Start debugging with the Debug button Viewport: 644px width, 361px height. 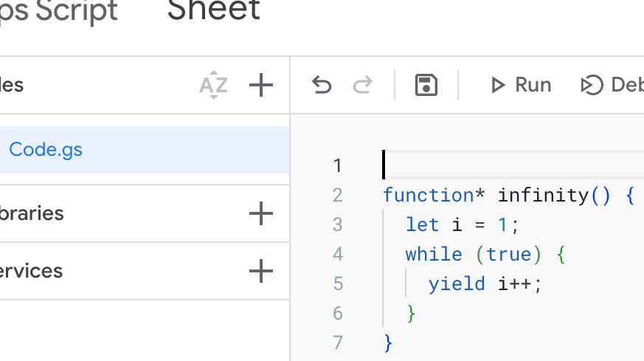(612, 86)
